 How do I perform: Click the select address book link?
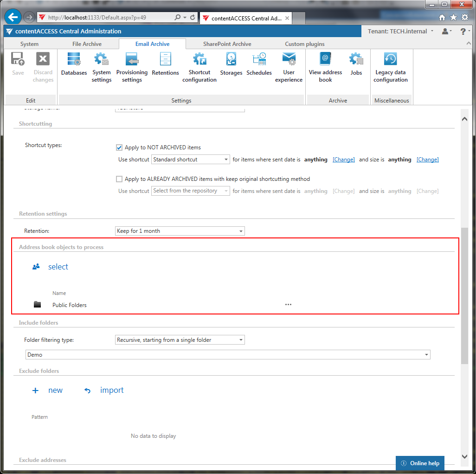coord(58,267)
